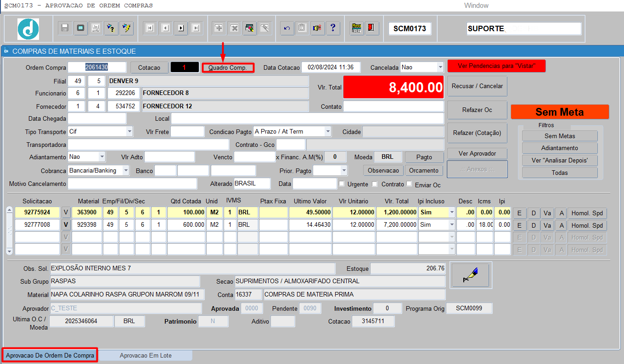Screen dimensions: 624x364
Task: Click Ver Pendencias para "Vistar" button
Action: click(496, 66)
